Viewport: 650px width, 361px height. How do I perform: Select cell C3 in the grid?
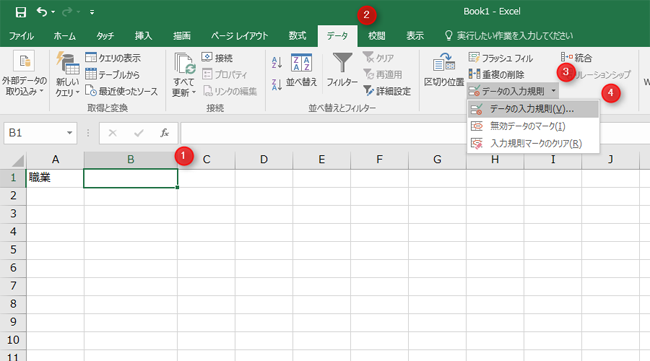pos(206,214)
